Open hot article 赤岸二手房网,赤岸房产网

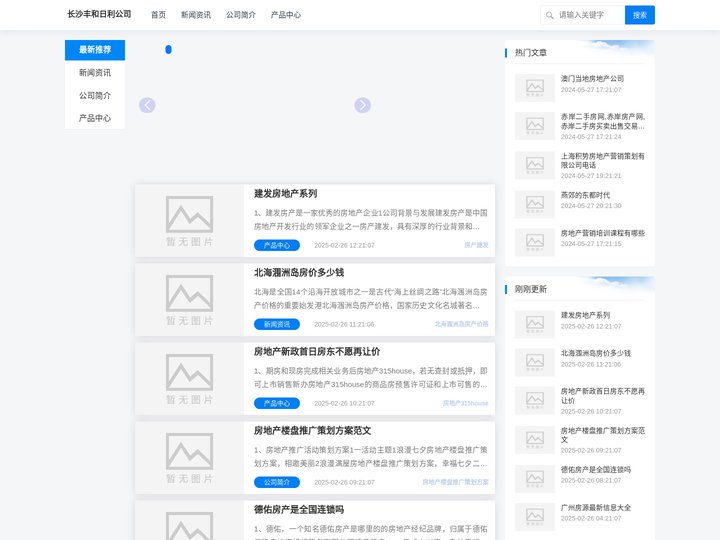point(603,121)
